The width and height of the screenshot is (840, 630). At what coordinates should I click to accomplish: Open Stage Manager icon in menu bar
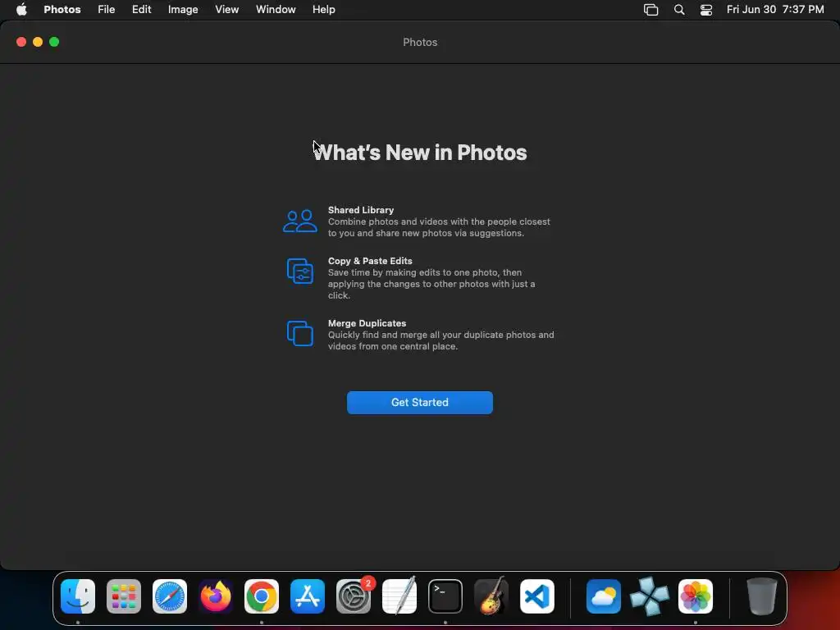(x=651, y=10)
